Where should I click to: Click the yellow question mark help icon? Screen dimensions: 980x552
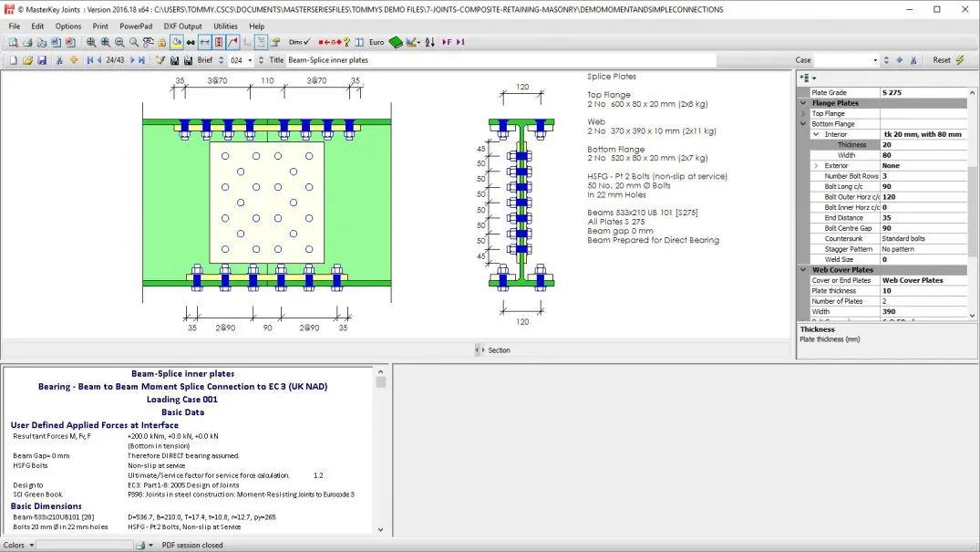[346, 42]
